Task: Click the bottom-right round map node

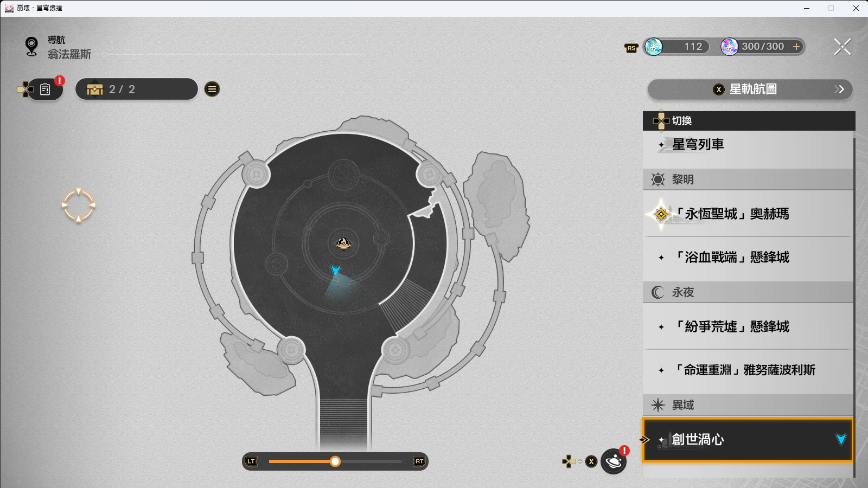Action: tap(395, 350)
